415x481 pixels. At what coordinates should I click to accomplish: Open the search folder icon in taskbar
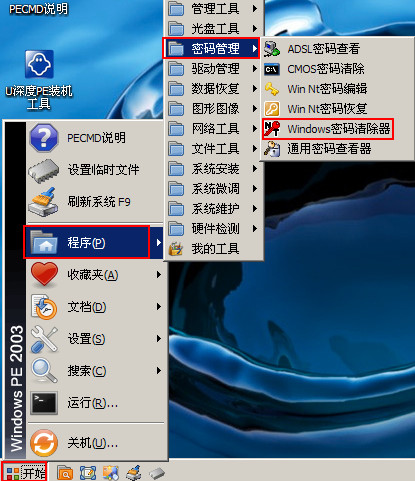[x=65, y=473]
